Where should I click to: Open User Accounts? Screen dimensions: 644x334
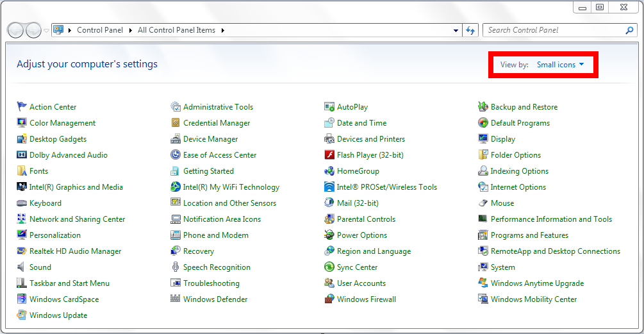point(361,283)
